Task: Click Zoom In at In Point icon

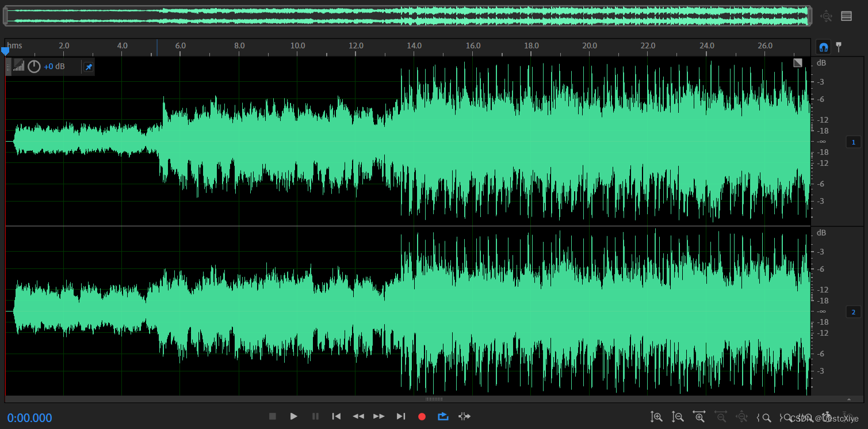Action: 763,417
